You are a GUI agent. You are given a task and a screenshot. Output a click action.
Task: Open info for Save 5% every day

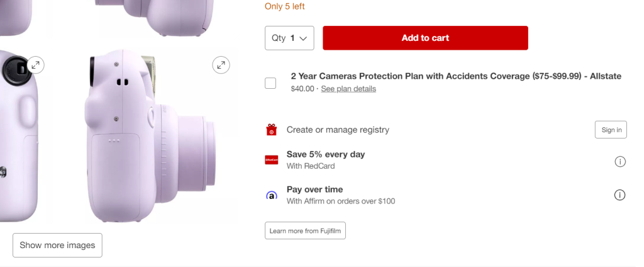619,162
